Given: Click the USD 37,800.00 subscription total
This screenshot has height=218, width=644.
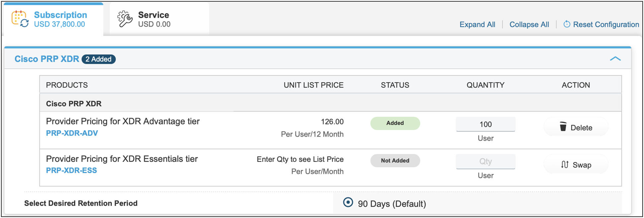Looking at the screenshot, I should [x=59, y=24].
